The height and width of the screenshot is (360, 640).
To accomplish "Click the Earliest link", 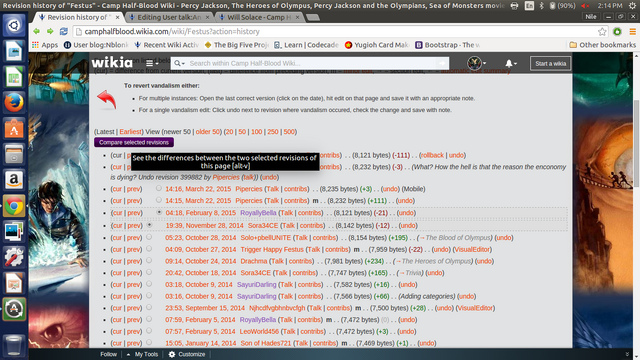I will pyautogui.click(x=130, y=132).
